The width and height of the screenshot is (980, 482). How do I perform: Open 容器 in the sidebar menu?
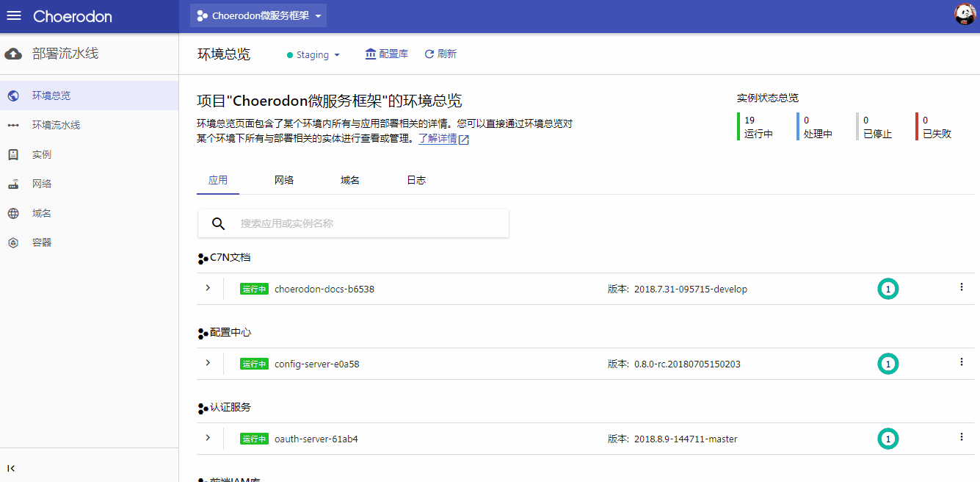[x=90, y=242]
